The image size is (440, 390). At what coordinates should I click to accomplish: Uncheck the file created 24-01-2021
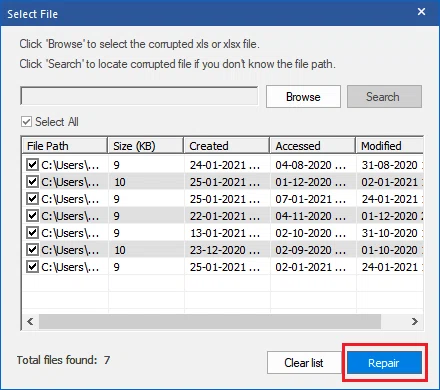(x=32, y=165)
